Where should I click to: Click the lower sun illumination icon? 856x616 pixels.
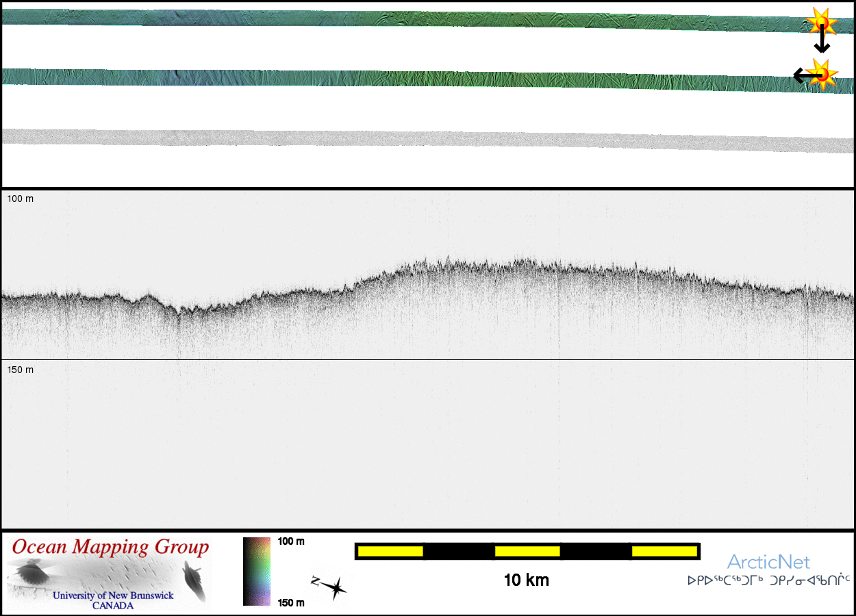pyautogui.click(x=822, y=73)
